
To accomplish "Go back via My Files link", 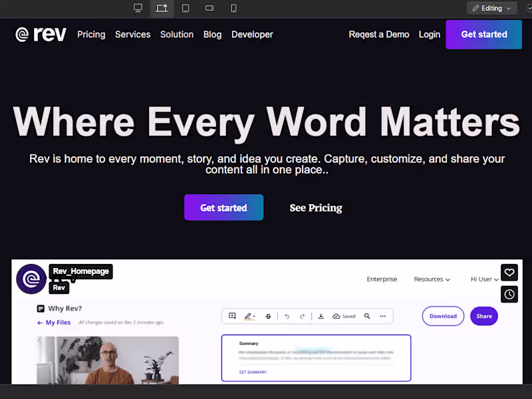I will (54, 323).
